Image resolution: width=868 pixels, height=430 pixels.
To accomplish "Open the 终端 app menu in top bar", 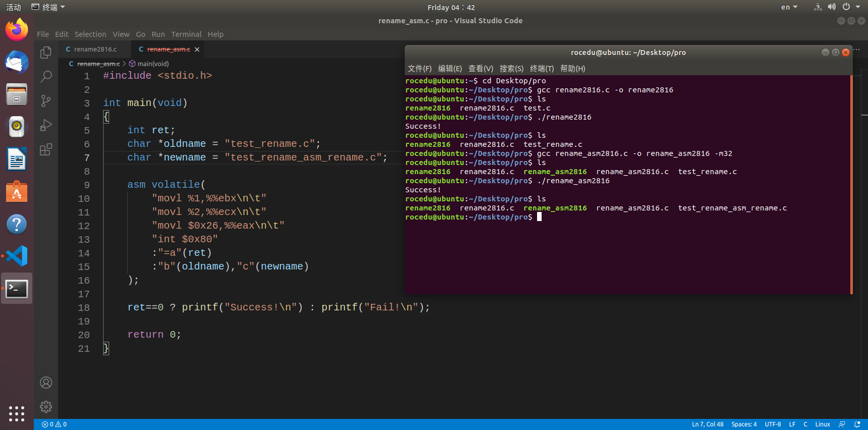I will pos(49,7).
